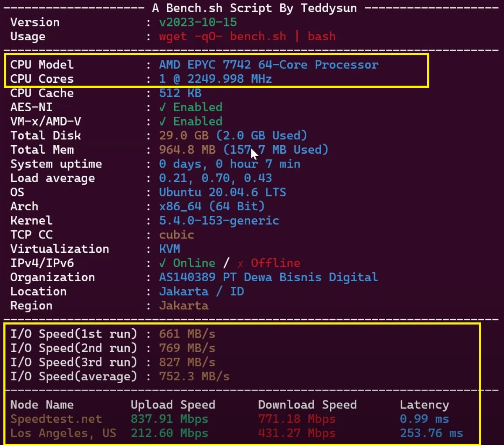The width and height of the screenshot is (504, 445).
Task: Click the Node Name column header
Action: [x=42, y=405]
